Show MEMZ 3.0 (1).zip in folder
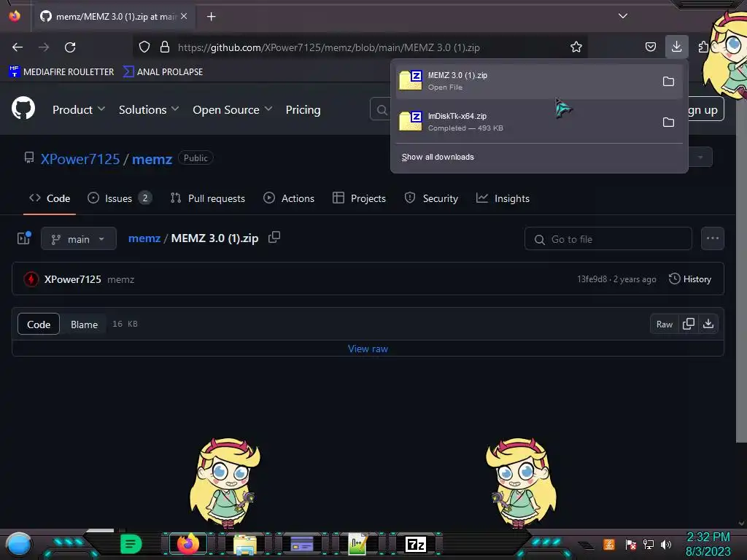 click(668, 82)
